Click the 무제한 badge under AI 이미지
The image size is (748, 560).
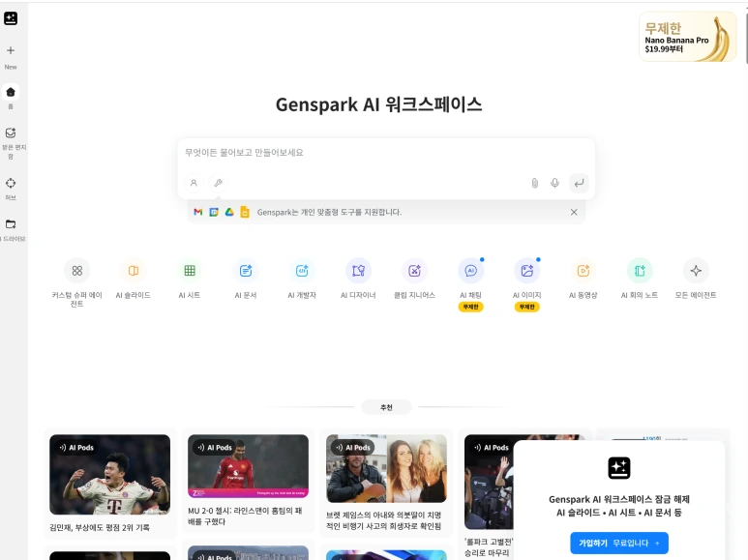coord(527,307)
